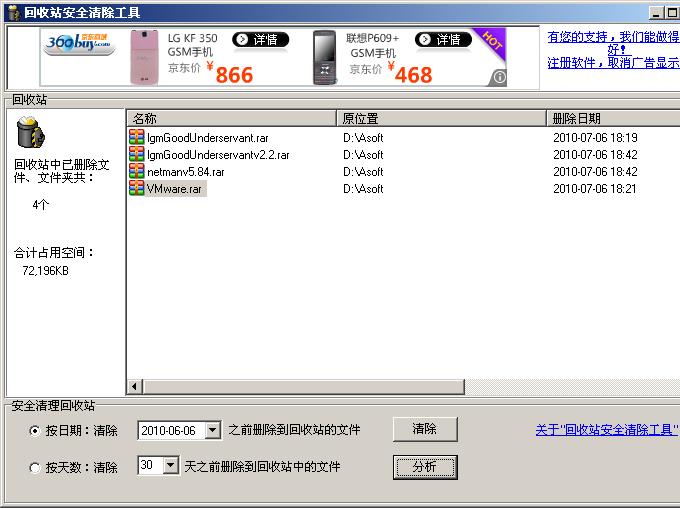Click the 468 price in the ad
680x508 pixels.
pos(413,75)
